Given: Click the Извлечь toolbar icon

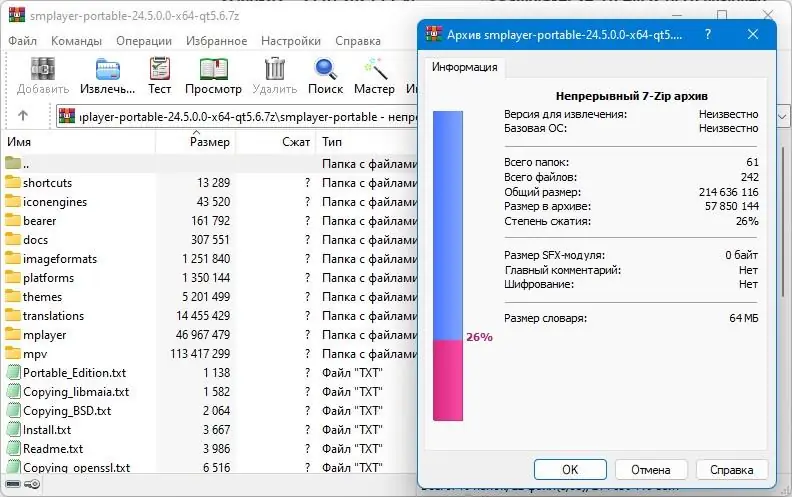Looking at the screenshot, I should 108,69.
